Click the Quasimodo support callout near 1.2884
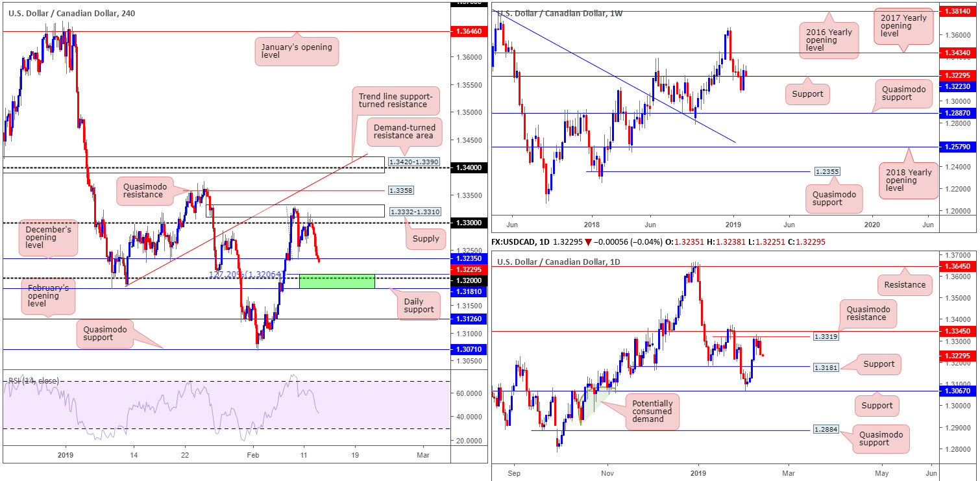The height and width of the screenshot is (481, 980). click(x=879, y=439)
